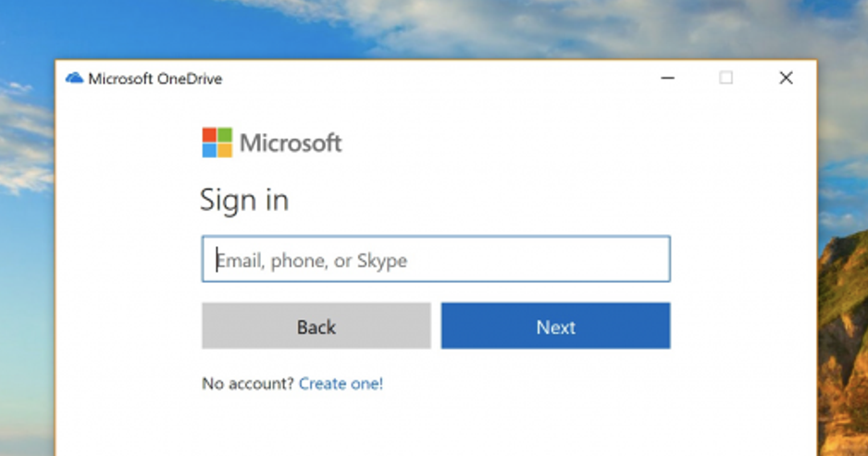Image resolution: width=868 pixels, height=456 pixels.
Task: Click the Next button
Action: (x=555, y=326)
